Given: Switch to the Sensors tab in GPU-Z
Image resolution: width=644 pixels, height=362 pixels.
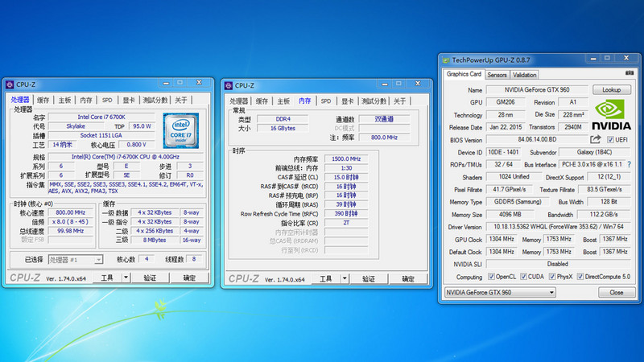Looking at the screenshot, I should [x=497, y=75].
